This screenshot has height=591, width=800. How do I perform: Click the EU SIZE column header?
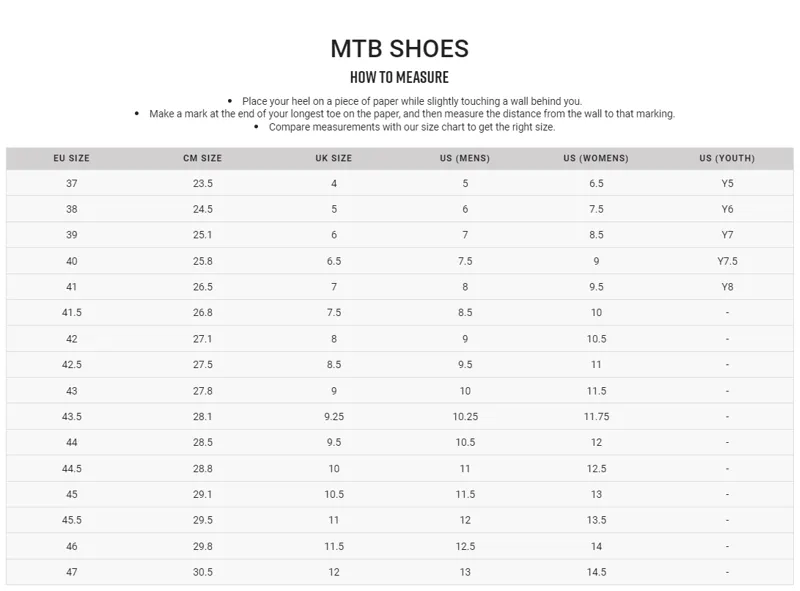coord(72,158)
